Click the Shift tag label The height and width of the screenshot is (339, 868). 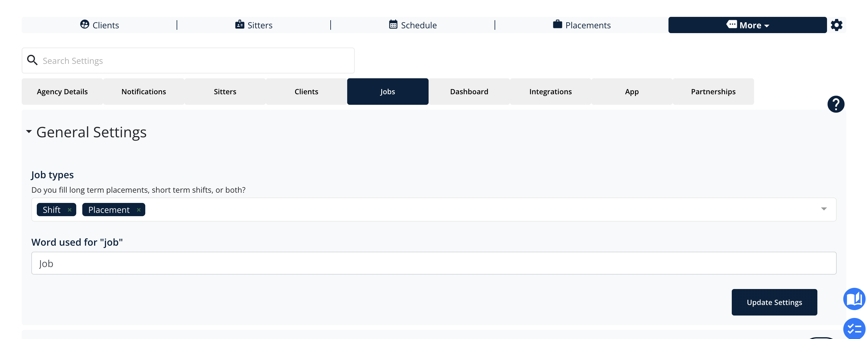tap(52, 210)
